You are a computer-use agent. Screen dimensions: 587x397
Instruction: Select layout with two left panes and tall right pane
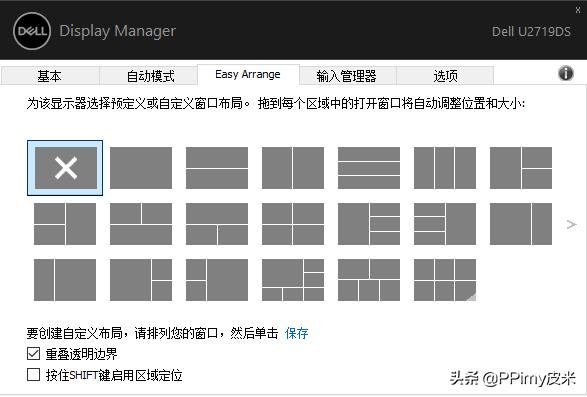point(65,224)
